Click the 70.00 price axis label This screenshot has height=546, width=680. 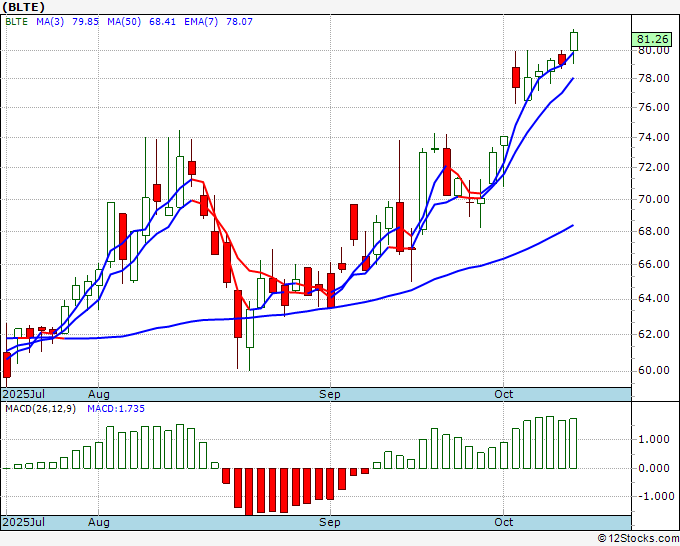(654, 199)
